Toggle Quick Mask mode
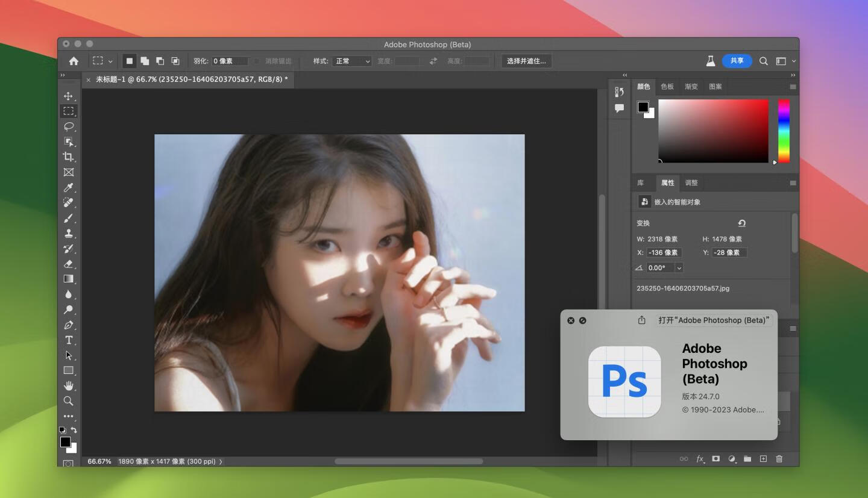Screen dimensions: 868x498 pos(68,463)
